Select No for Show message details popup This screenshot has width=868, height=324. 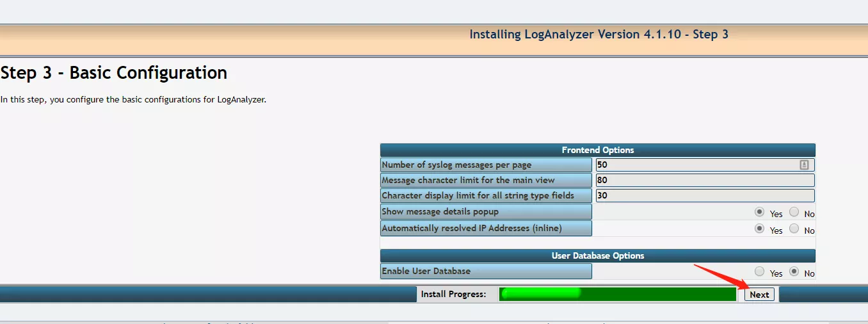pyautogui.click(x=794, y=212)
